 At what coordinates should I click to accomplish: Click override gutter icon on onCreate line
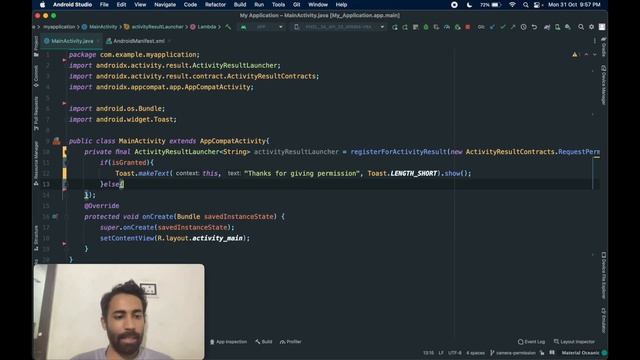click(x=55, y=216)
